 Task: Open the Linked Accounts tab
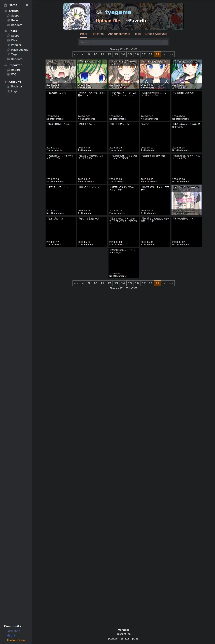tap(156, 34)
